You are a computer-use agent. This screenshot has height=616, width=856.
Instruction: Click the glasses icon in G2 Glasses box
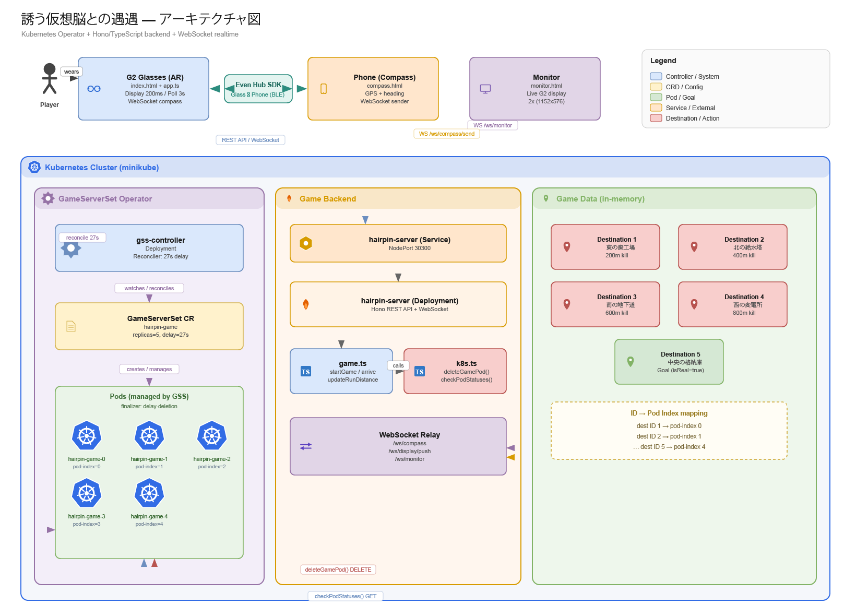(x=94, y=89)
